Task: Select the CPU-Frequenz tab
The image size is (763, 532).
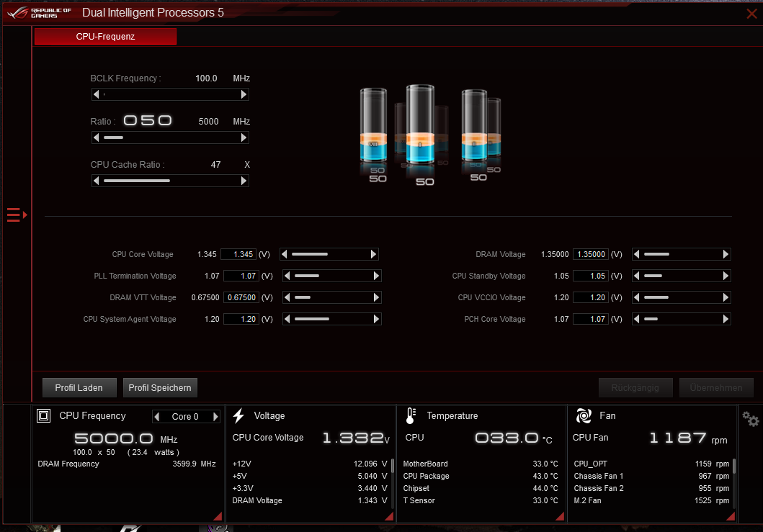Action: click(x=105, y=37)
